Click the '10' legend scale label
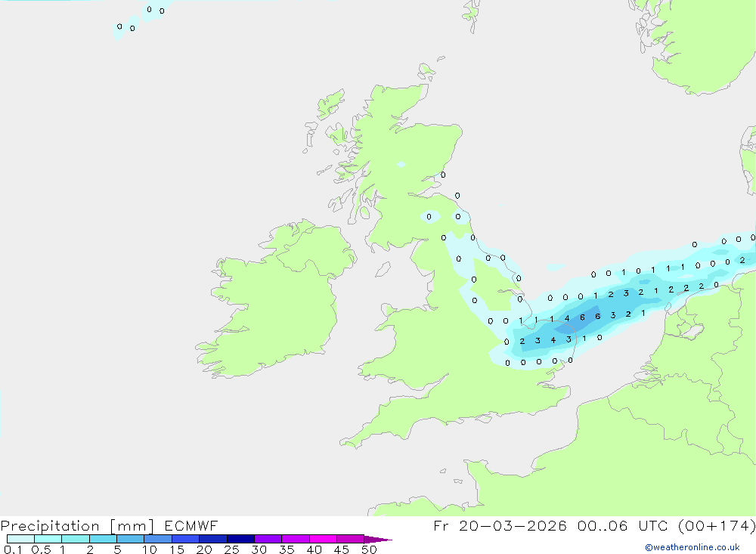756x554 pixels. pyautogui.click(x=150, y=549)
